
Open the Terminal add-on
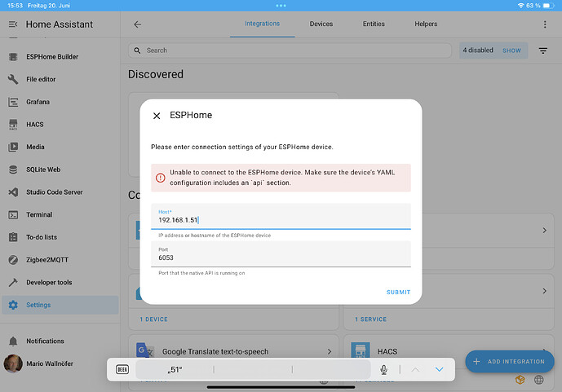pos(39,214)
